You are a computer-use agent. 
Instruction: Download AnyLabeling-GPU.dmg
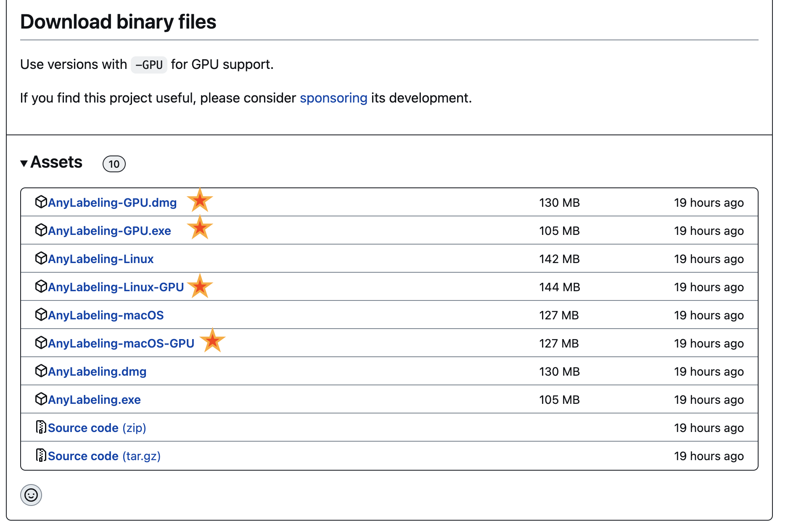click(x=112, y=203)
